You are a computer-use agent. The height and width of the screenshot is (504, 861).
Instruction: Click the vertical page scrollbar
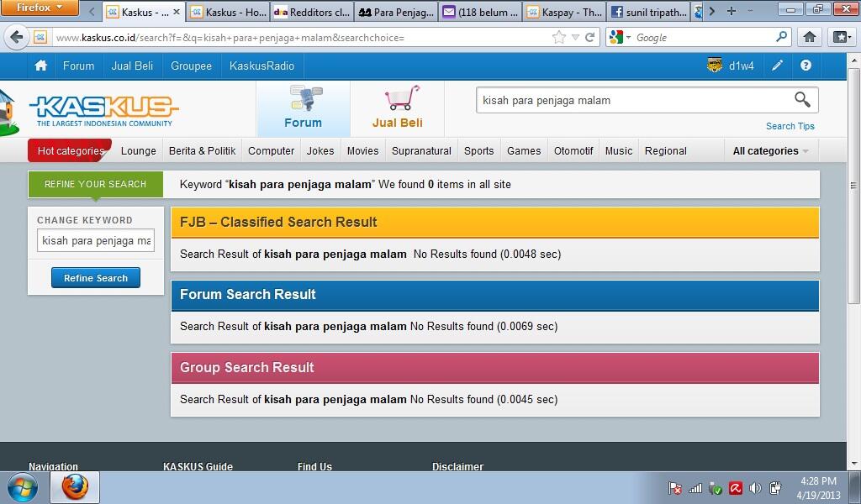[853, 186]
